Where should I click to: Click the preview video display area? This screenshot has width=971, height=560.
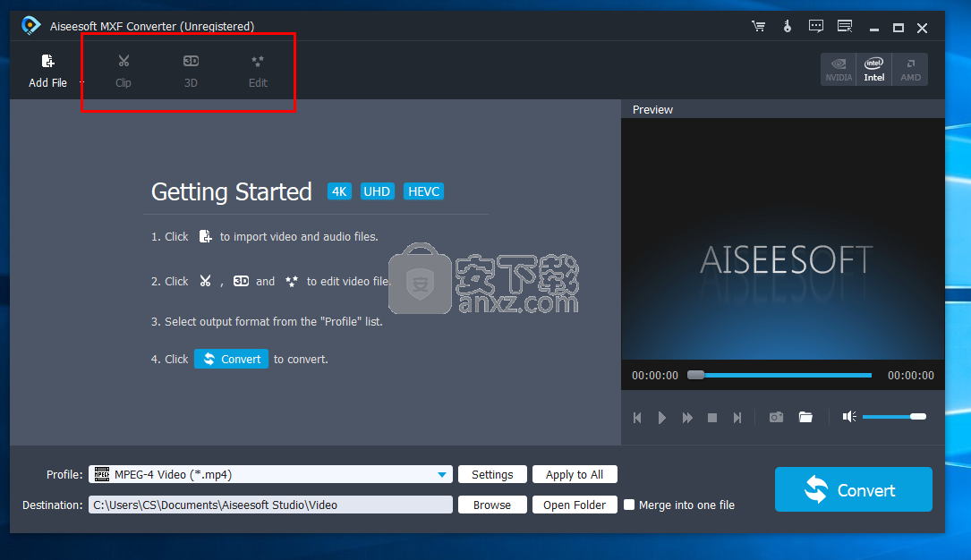tap(783, 239)
